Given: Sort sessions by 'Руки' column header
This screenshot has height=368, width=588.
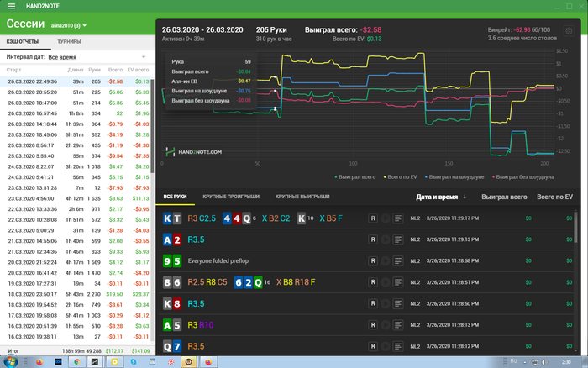Looking at the screenshot, I should click(94, 70).
